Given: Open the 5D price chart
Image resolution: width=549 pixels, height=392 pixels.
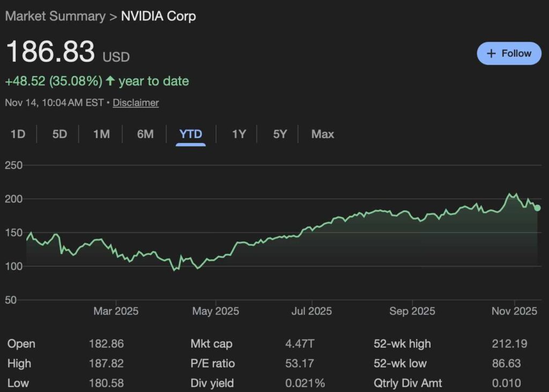Looking at the screenshot, I should click(x=59, y=134).
